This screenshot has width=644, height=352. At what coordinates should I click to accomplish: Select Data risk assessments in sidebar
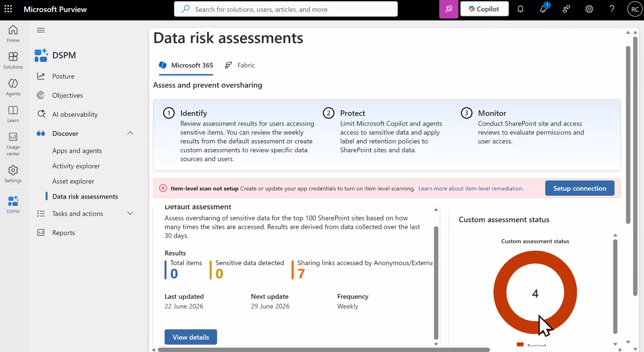[x=85, y=196]
